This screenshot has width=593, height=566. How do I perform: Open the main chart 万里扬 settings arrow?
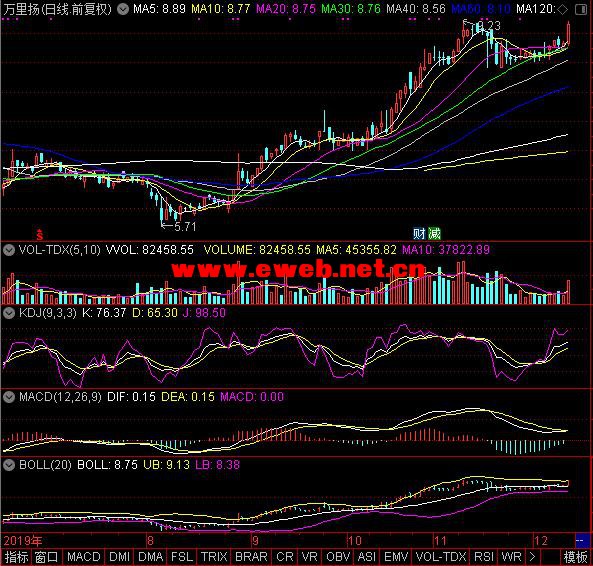click(123, 9)
